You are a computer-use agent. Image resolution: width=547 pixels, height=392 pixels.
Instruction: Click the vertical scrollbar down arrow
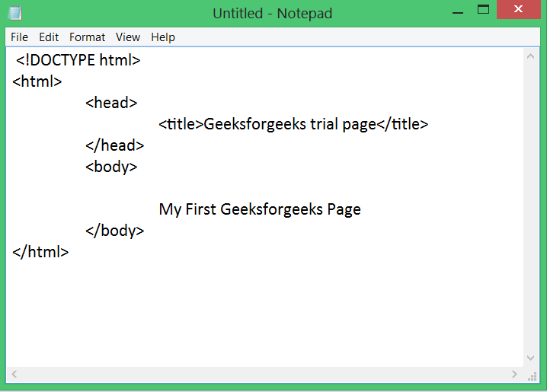coord(530,358)
